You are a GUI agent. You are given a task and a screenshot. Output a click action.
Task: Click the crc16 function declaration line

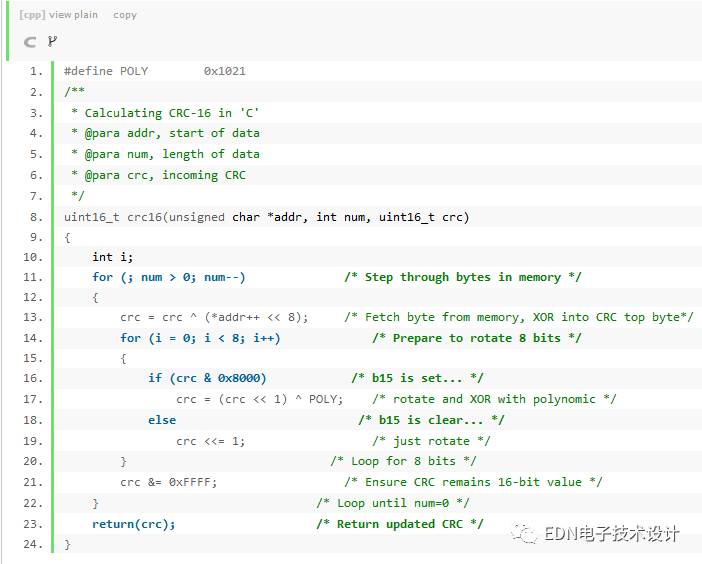point(266,217)
